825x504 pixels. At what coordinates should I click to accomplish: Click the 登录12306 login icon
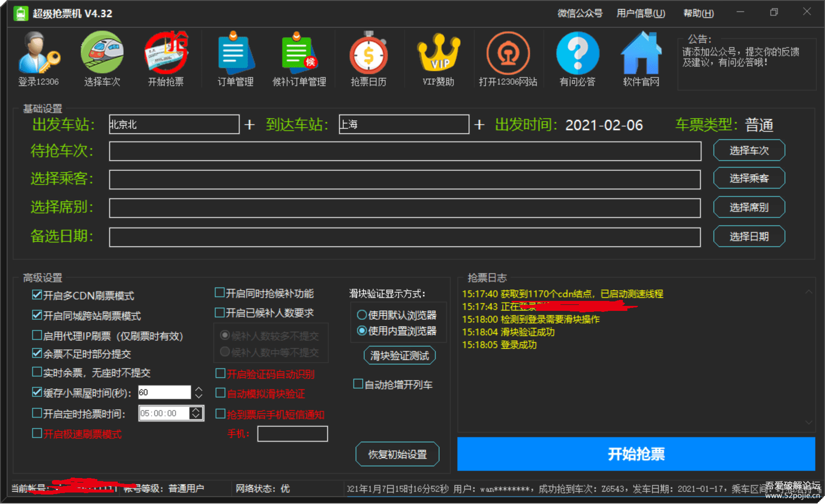pyautogui.click(x=38, y=53)
